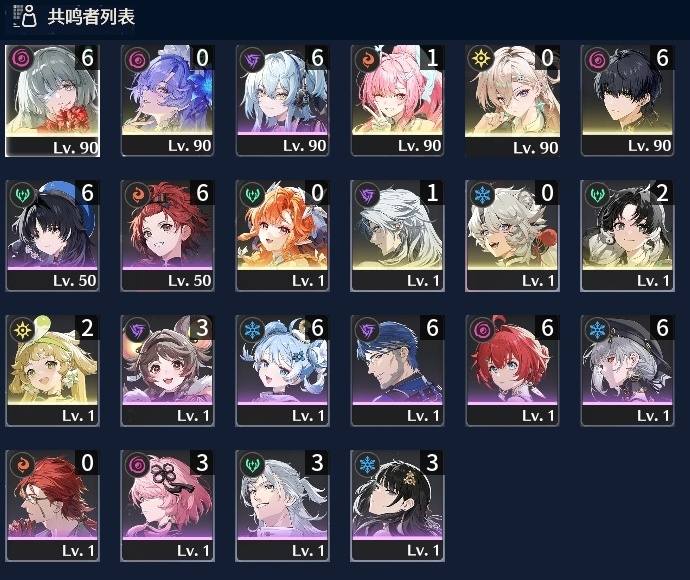Viewport: 690px width, 580px height.
Task: Select the silver-haired Lv. 90 character with headphones
Action: pos(282,101)
